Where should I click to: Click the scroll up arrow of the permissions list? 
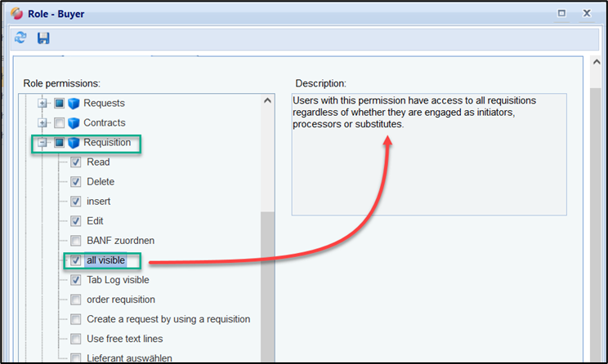point(267,101)
